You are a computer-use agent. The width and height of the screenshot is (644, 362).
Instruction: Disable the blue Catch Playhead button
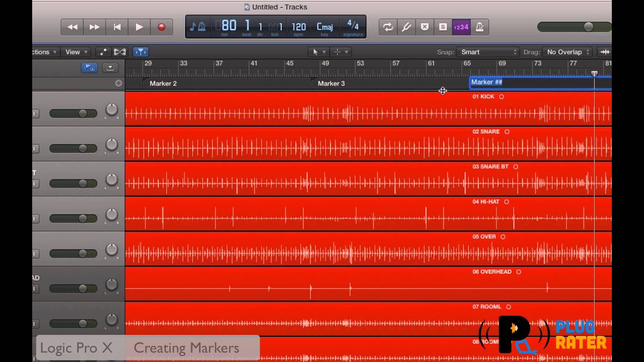click(x=140, y=52)
